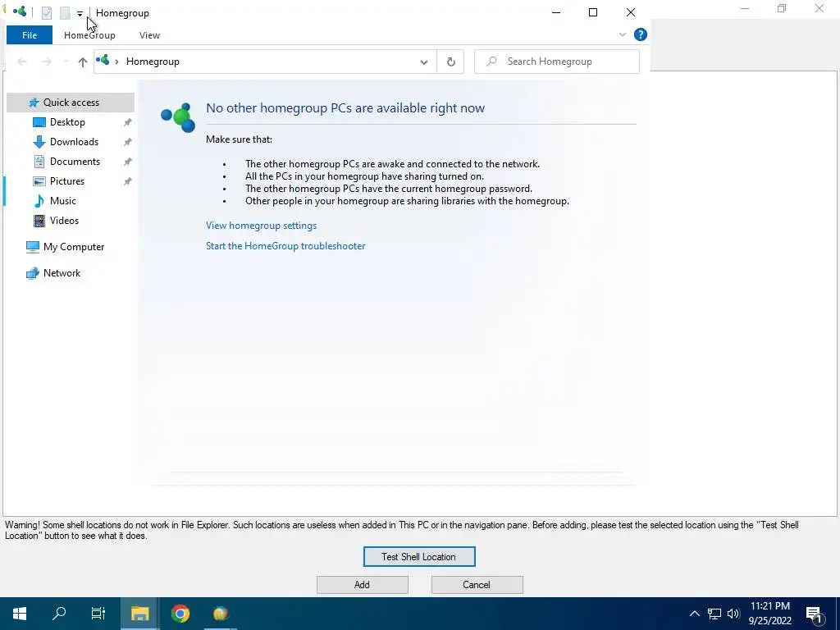
Task: Refresh the Homegroup location
Action: (451, 62)
